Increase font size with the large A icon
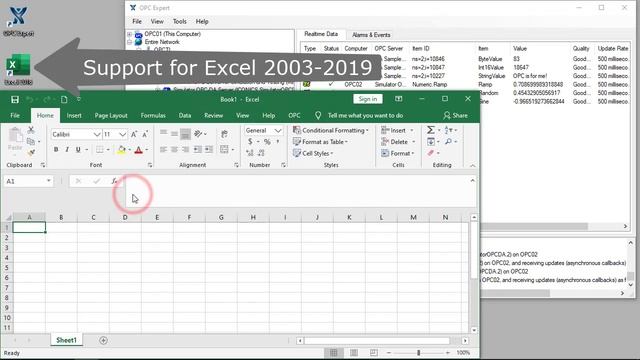640x360 pixels. [x=134, y=134]
